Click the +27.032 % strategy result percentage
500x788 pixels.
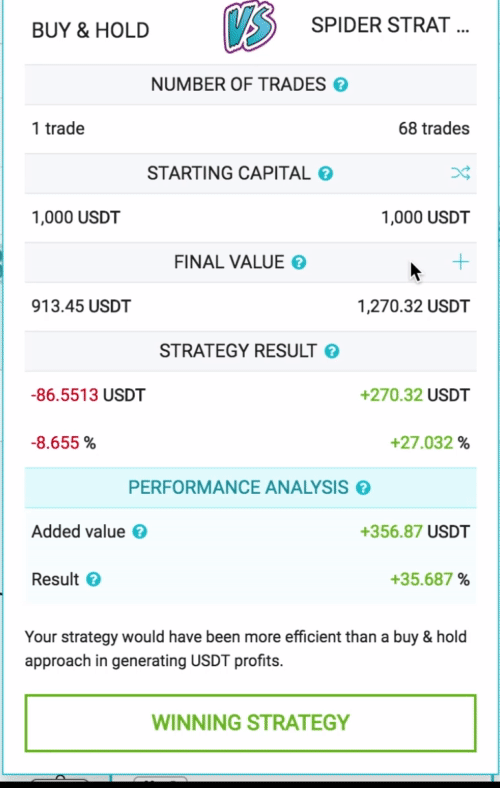[x=430, y=443]
